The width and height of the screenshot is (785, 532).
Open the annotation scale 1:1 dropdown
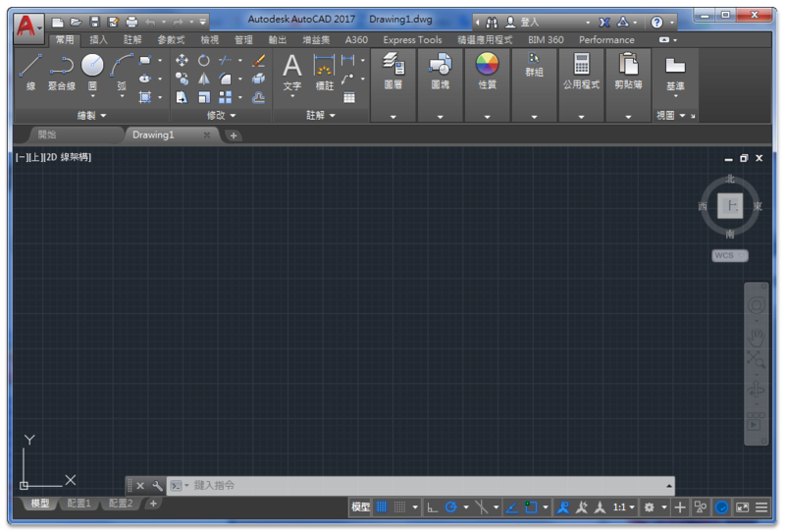pos(624,507)
